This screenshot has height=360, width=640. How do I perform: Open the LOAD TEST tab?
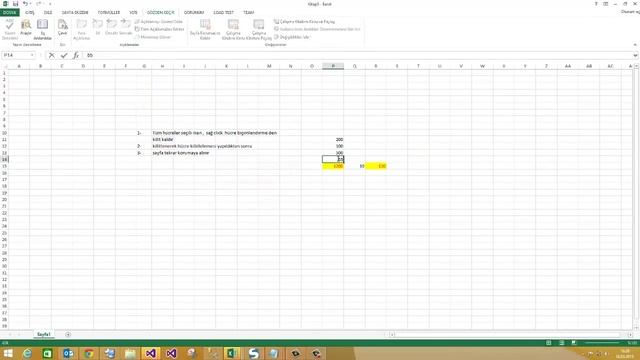[x=223, y=12]
